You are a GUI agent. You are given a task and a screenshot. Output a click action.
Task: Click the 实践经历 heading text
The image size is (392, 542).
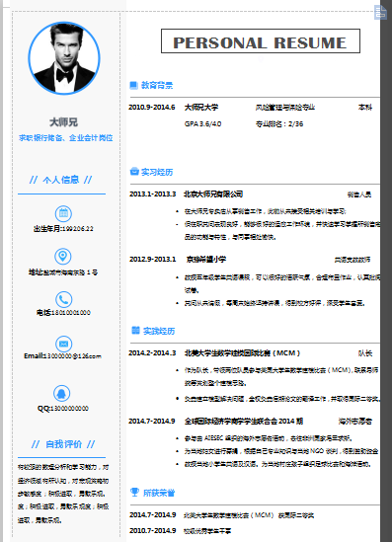[x=159, y=331]
